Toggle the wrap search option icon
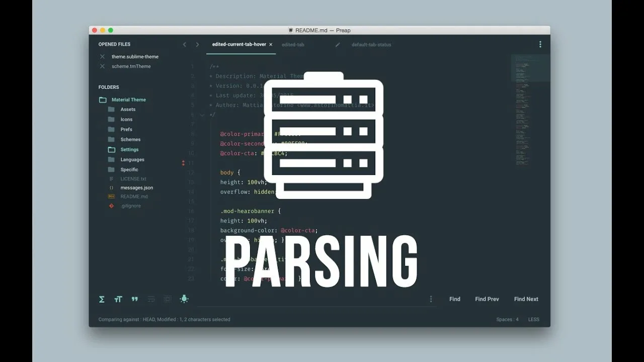This screenshot has width=644, height=362. pos(151,299)
